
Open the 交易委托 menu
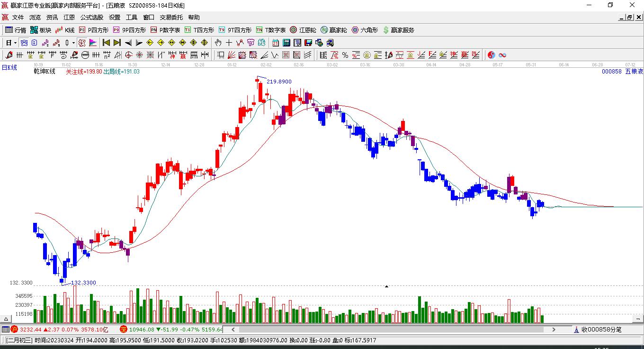tap(171, 18)
